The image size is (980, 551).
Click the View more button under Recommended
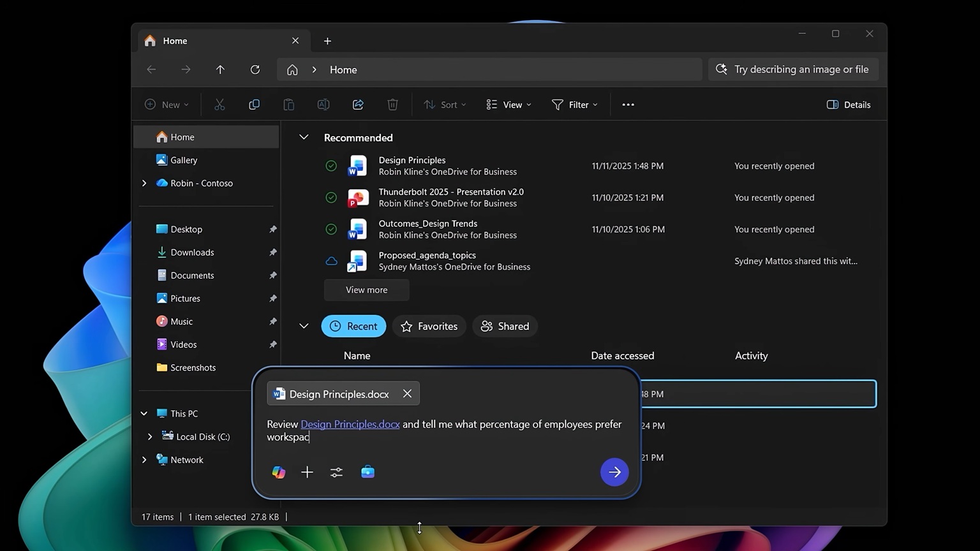[366, 290]
